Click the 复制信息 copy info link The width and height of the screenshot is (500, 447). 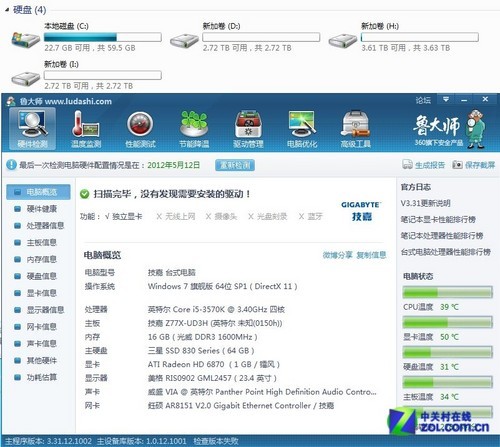click(x=371, y=255)
